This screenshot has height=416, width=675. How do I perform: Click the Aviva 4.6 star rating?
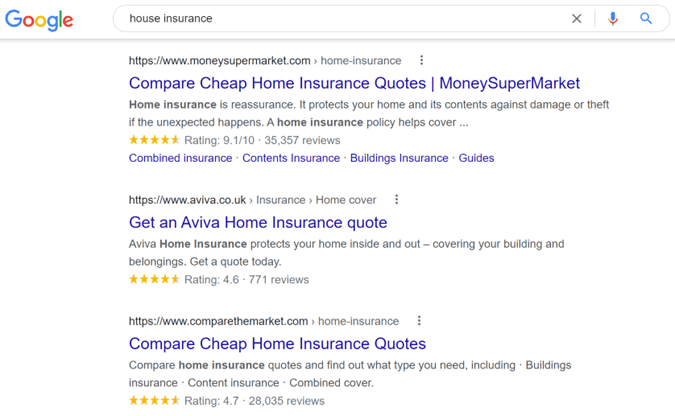click(154, 279)
